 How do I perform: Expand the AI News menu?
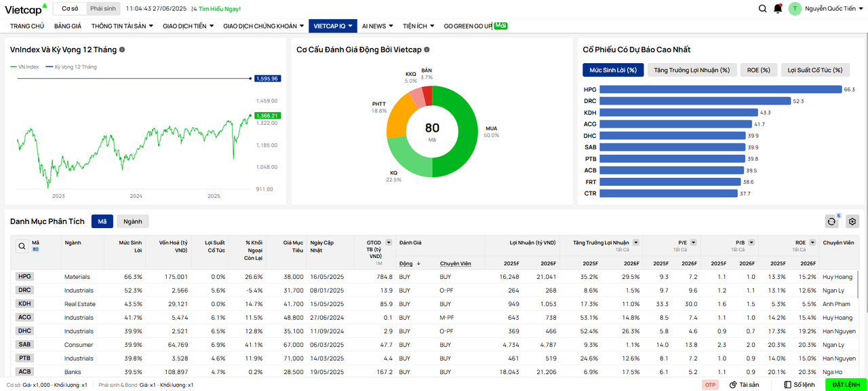pos(377,26)
